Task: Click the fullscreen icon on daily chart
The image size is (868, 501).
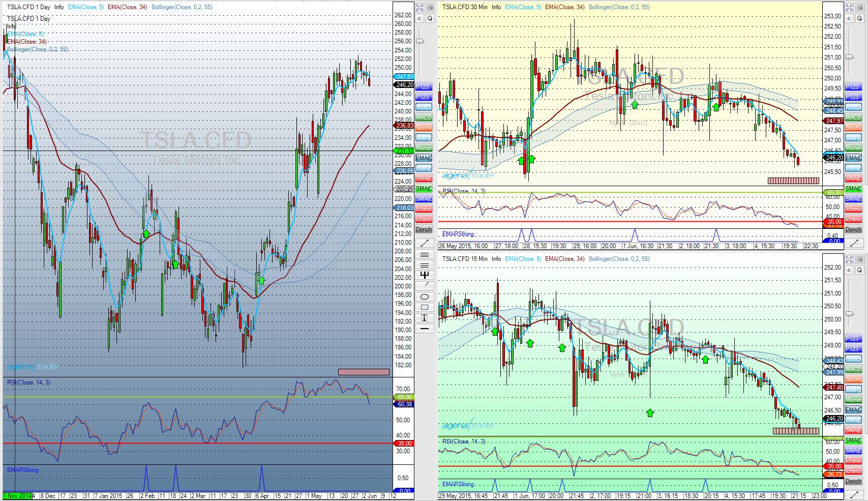Action: (x=420, y=7)
